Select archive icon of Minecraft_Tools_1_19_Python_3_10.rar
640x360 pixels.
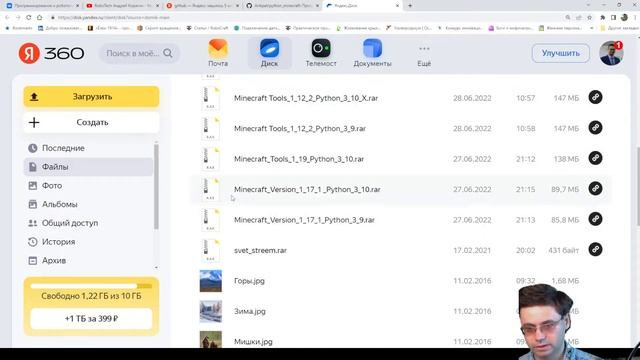coord(211,159)
